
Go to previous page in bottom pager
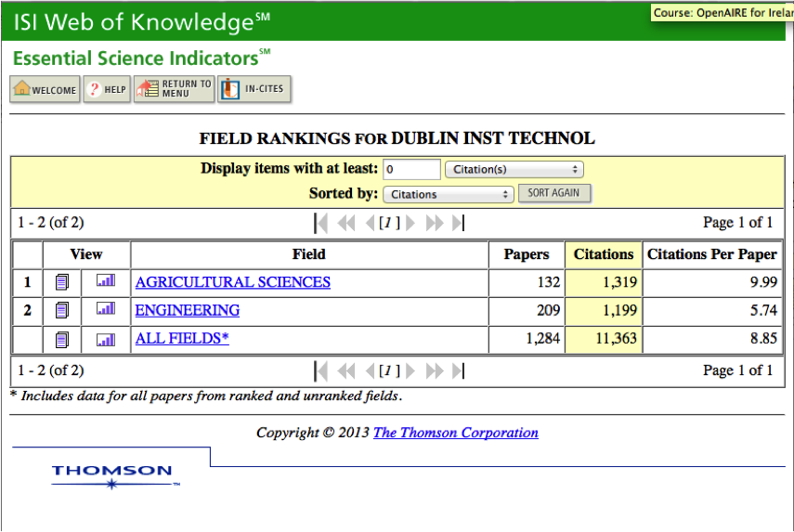(370, 370)
